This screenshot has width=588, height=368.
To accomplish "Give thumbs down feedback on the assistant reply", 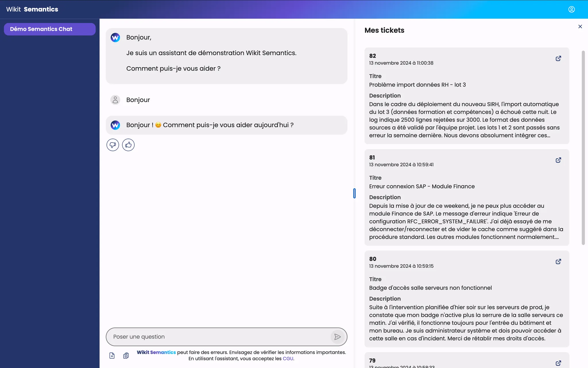I will (113, 145).
